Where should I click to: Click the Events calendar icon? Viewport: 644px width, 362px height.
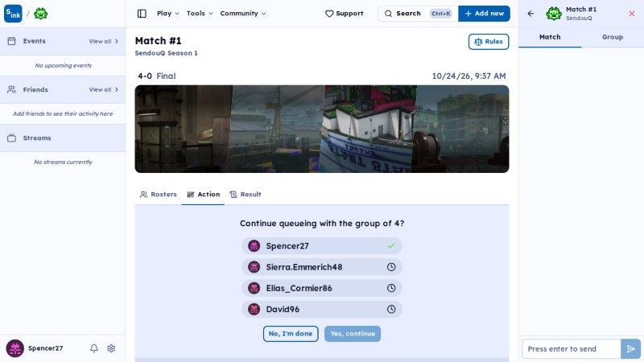point(11,41)
